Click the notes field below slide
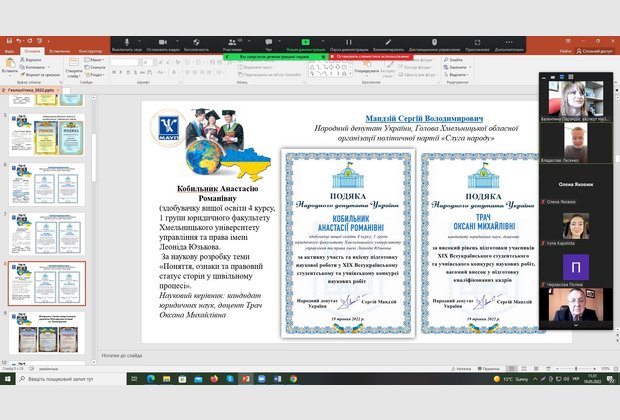Screen dimensions: 620x420 (x=300, y=354)
